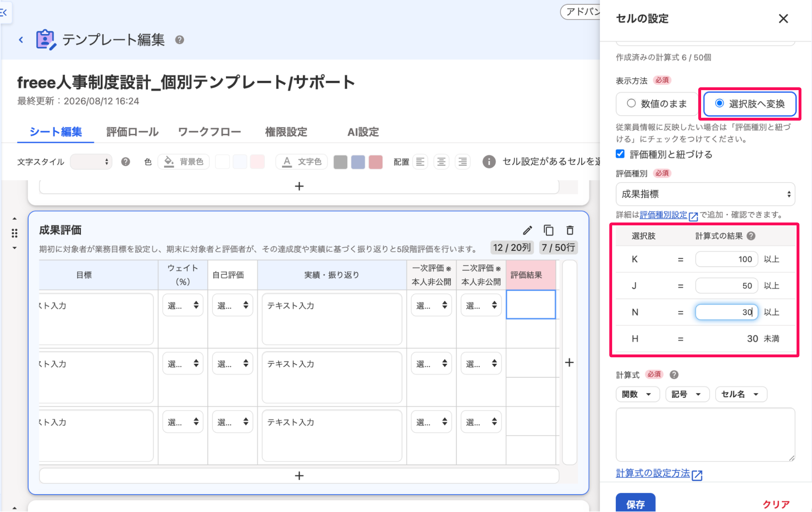Delete the 成果評価 section with trash icon
Image resolution: width=812 pixels, height=512 pixels.
[570, 230]
